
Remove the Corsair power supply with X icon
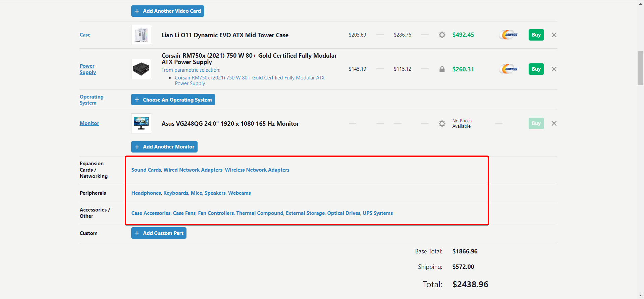(x=554, y=69)
